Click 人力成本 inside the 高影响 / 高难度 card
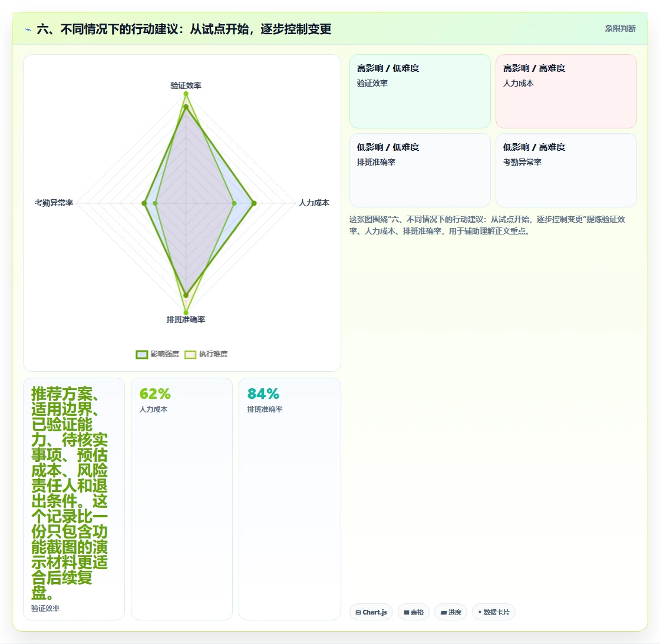 click(x=518, y=83)
